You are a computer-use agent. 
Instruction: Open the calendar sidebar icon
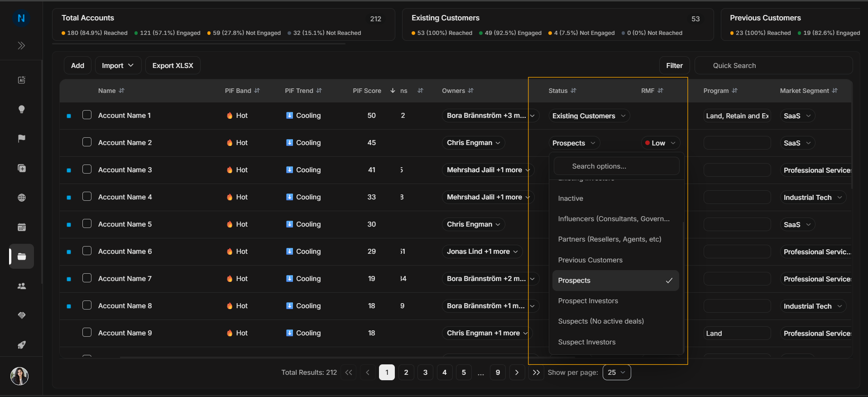[21, 227]
